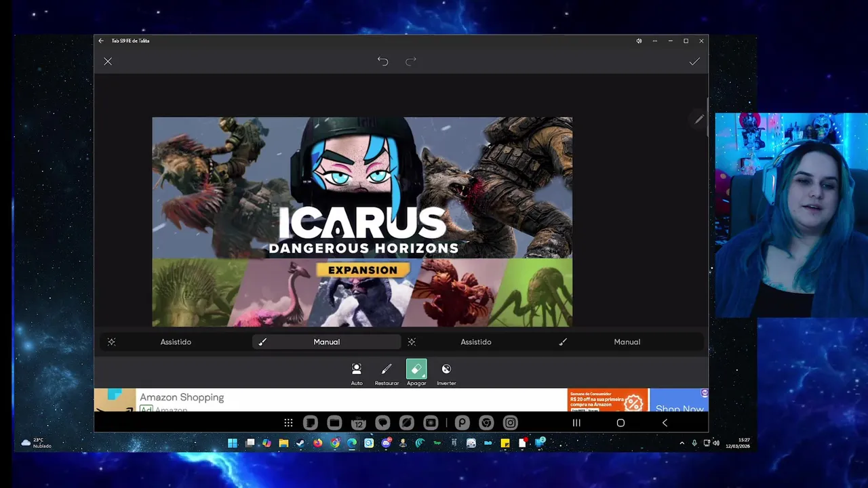Viewport: 868px width, 488px height.
Task: Select the Auto selection tool
Action: click(357, 373)
